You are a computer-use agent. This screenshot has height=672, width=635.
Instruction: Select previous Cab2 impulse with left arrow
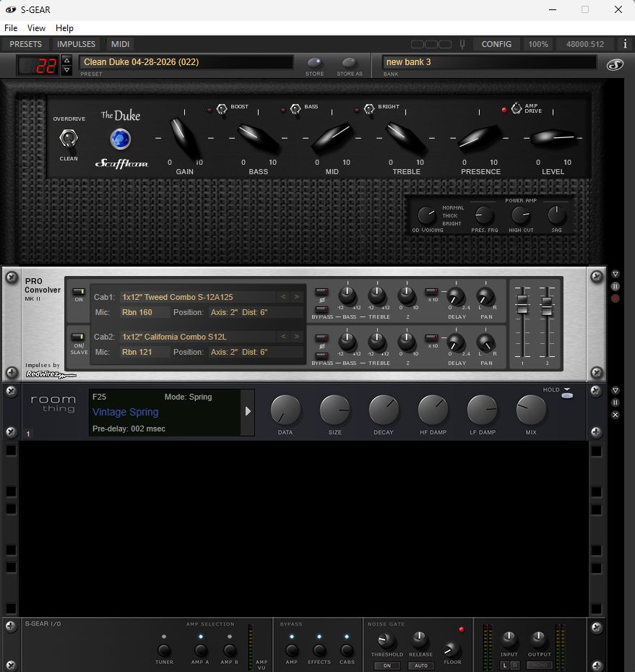(x=283, y=337)
